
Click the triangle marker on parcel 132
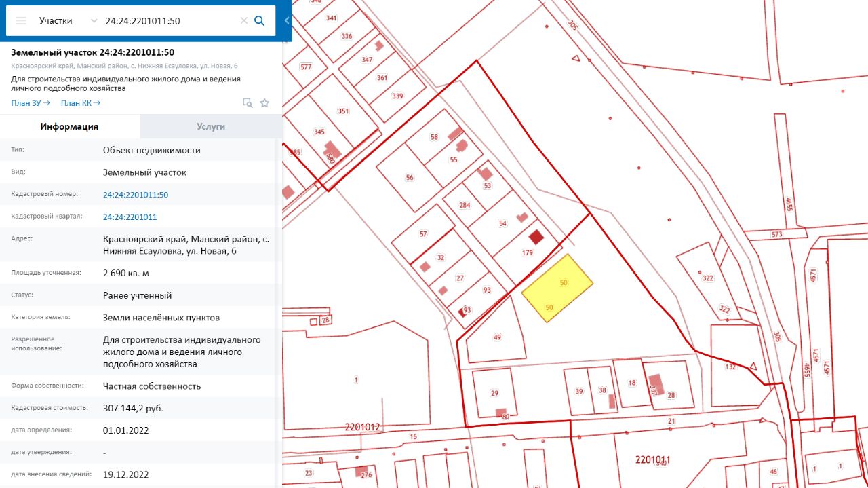(753, 366)
